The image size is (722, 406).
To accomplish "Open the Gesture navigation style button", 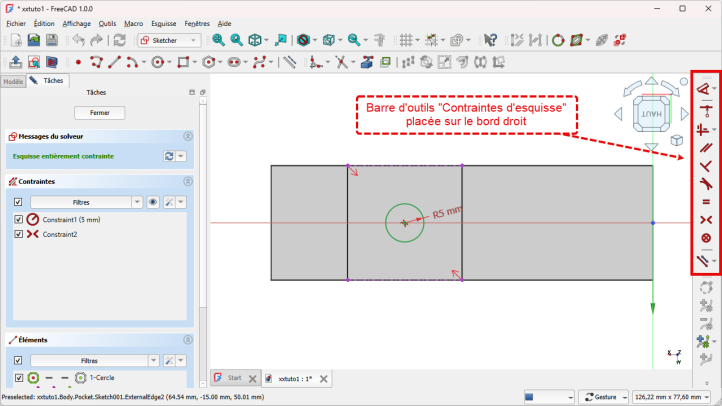I will coord(604,397).
